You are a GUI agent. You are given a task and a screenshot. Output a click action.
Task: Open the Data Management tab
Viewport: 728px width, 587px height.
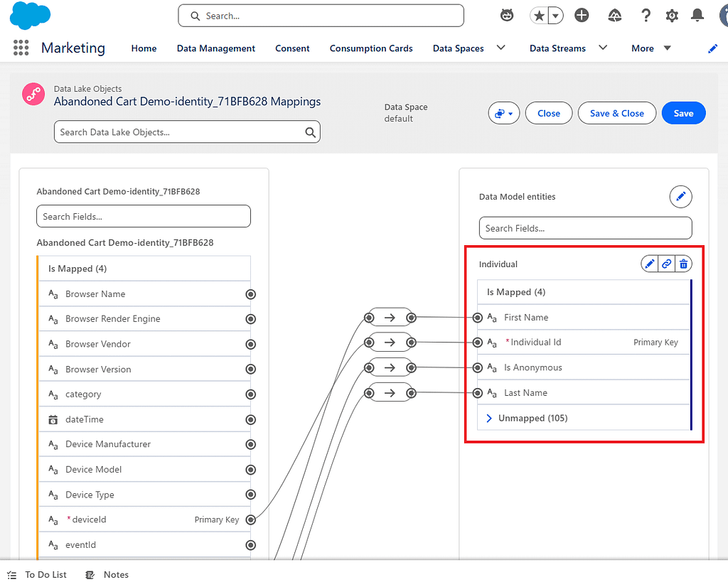[x=216, y=48]
